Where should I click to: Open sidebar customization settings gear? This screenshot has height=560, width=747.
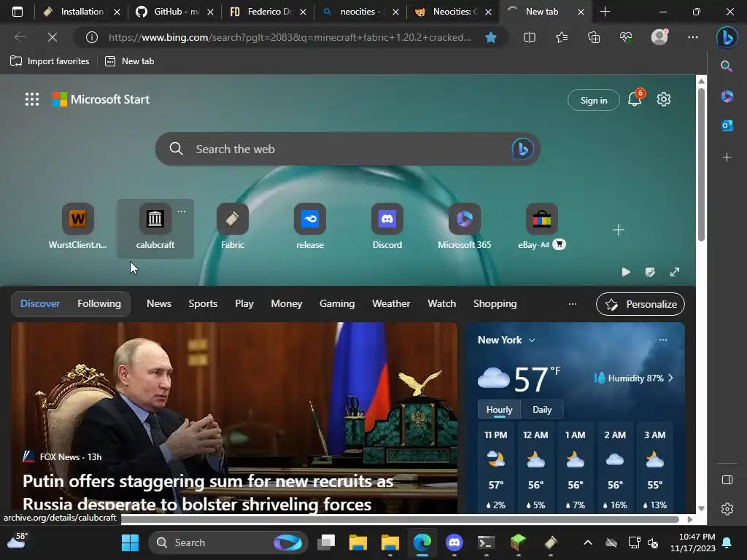point(727,509)
